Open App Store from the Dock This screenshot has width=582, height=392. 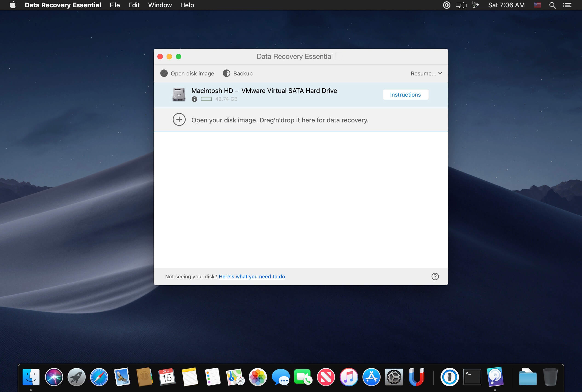click(371, 377)
